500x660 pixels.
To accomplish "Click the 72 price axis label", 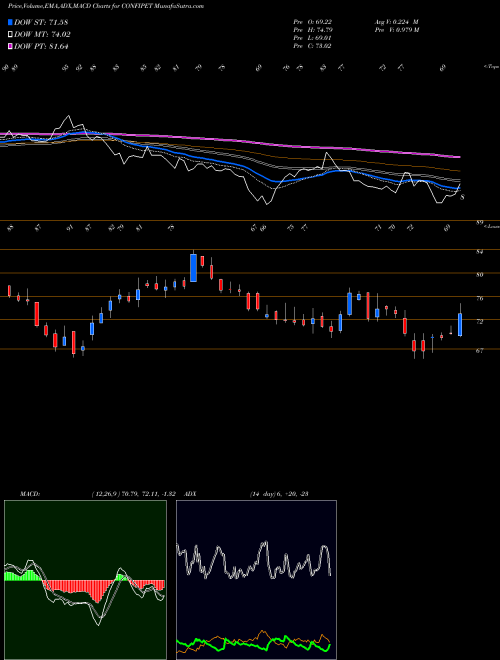I will pos(479,322).
